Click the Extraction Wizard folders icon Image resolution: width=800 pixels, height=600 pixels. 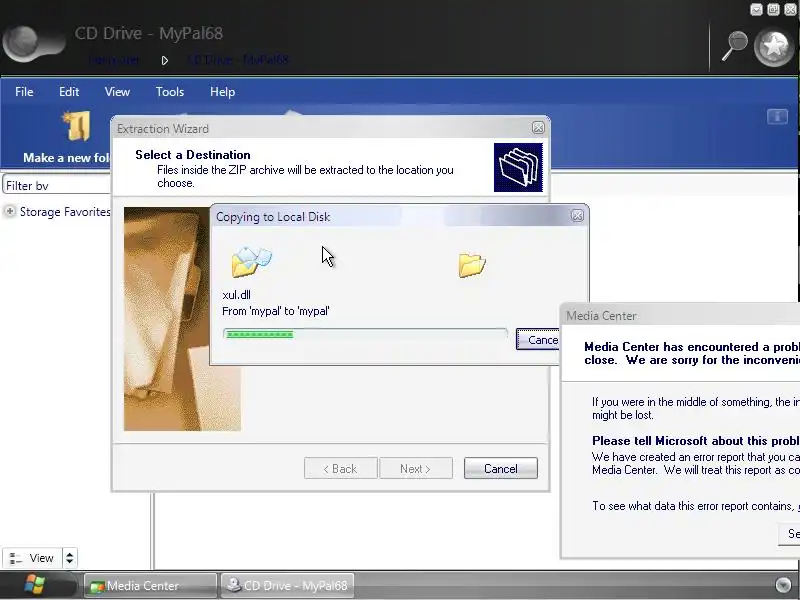pyautogui.click(x=518, y=167)
